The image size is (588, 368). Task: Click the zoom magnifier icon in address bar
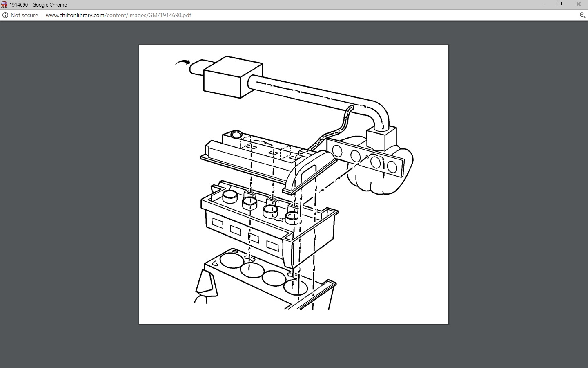583,15
